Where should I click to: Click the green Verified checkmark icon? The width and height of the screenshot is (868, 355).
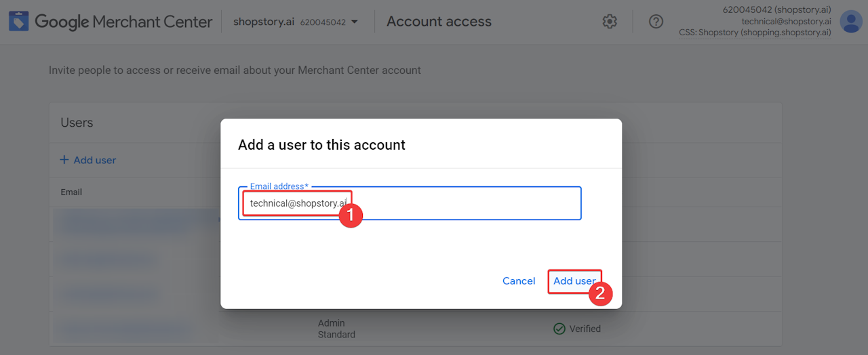559,329
